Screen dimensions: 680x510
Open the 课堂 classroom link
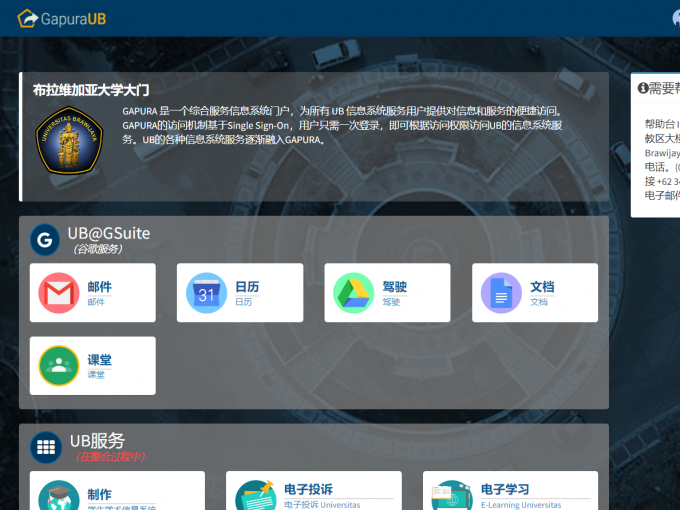click(x=99, y=360)
